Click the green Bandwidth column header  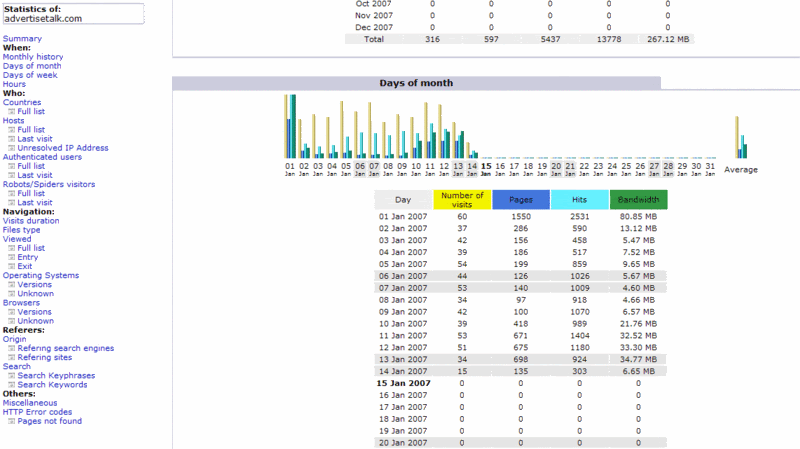pos(638,200)
